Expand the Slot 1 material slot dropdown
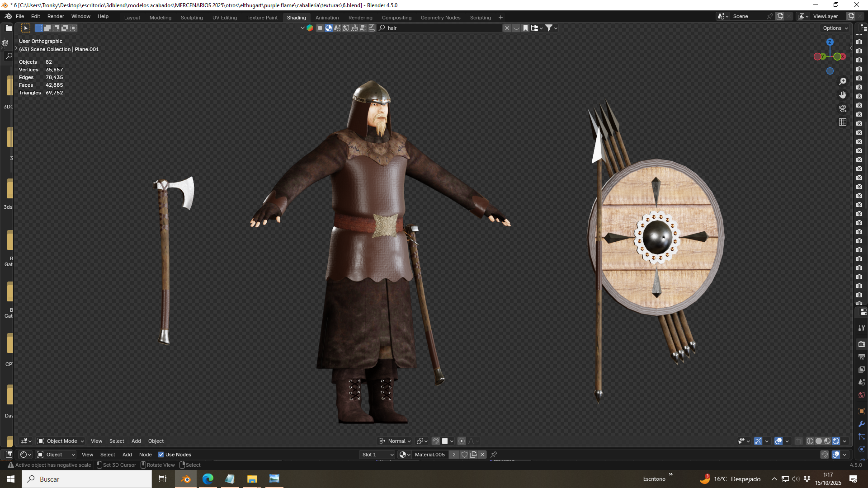 tap(377, 455)
